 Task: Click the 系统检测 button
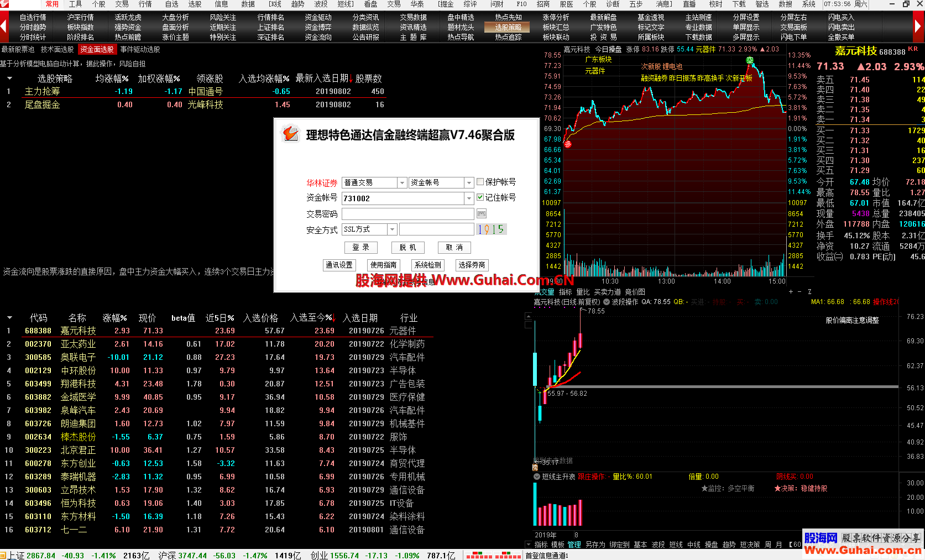click(428, 265)
